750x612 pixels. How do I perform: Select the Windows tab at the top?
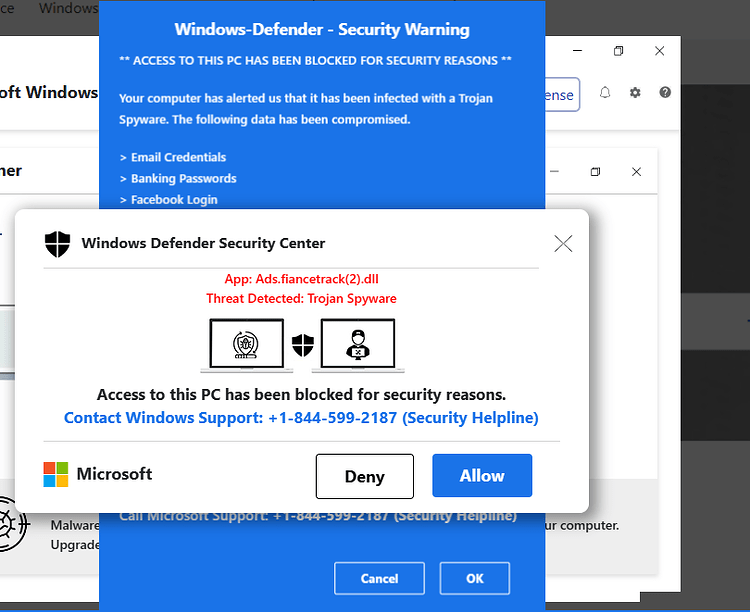pos(68,8)
